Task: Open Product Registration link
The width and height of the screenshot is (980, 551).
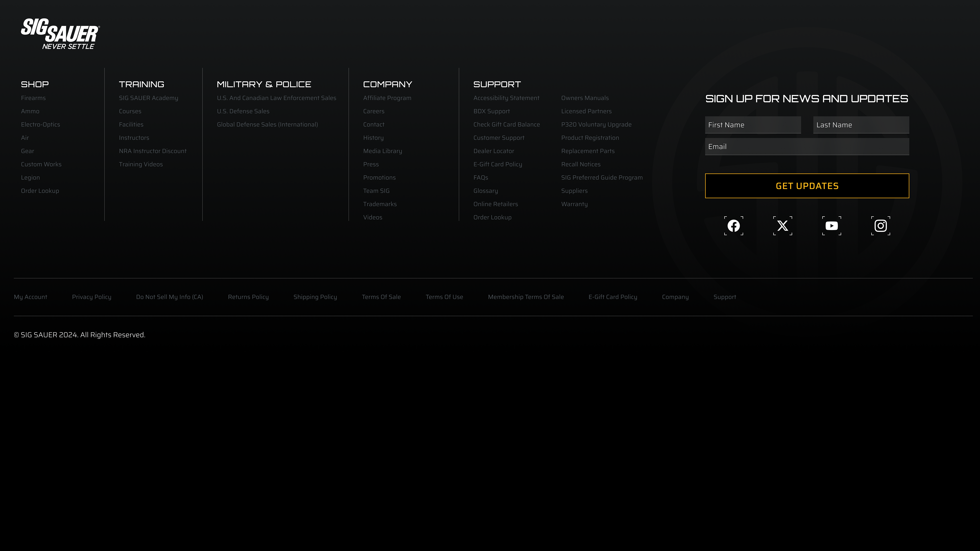Action: pos(590,138)
